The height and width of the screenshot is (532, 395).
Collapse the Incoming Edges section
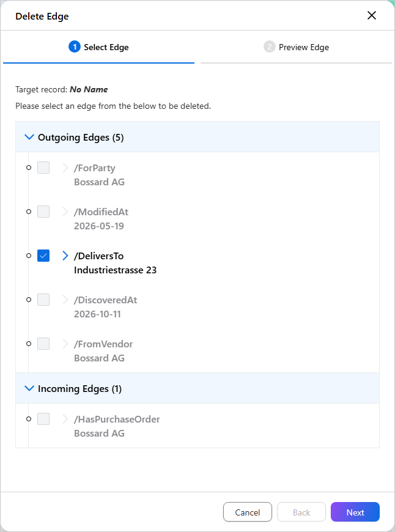pos(30,388)
